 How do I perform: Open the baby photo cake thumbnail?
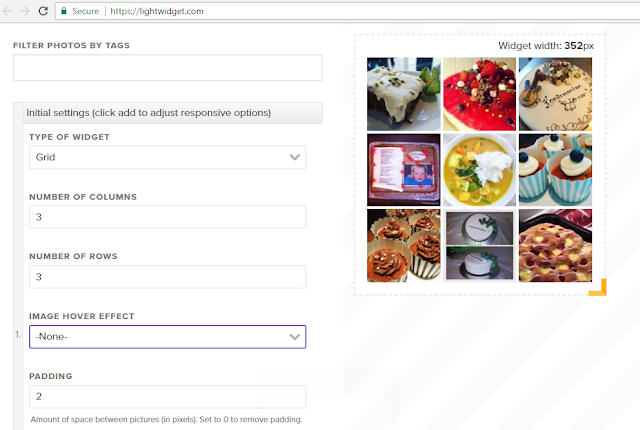click(x=404, y=170)
